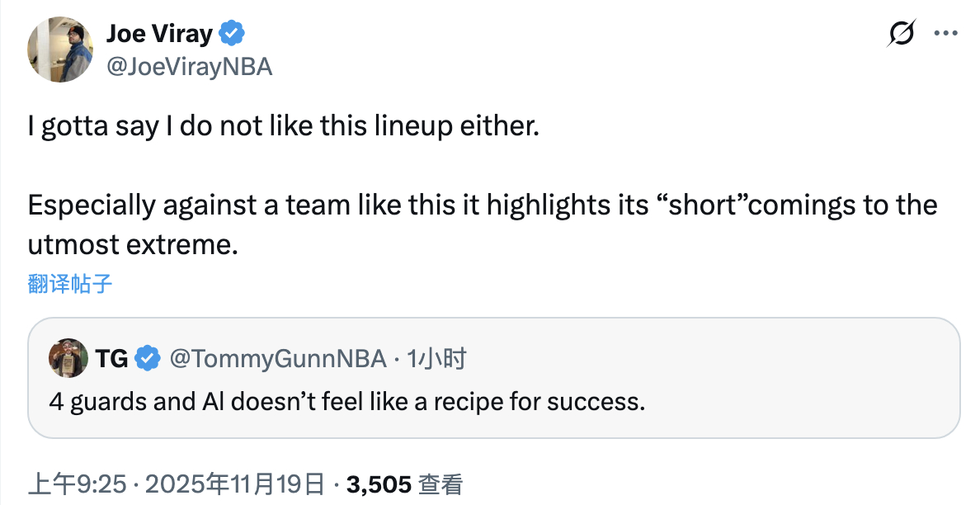Click the "Especially against a team" paragraph

[482, 205]
